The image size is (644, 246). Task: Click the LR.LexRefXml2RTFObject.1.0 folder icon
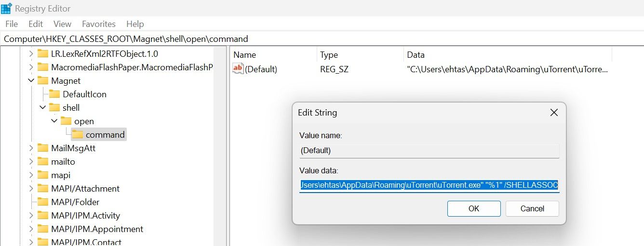(x=43, y=53)
